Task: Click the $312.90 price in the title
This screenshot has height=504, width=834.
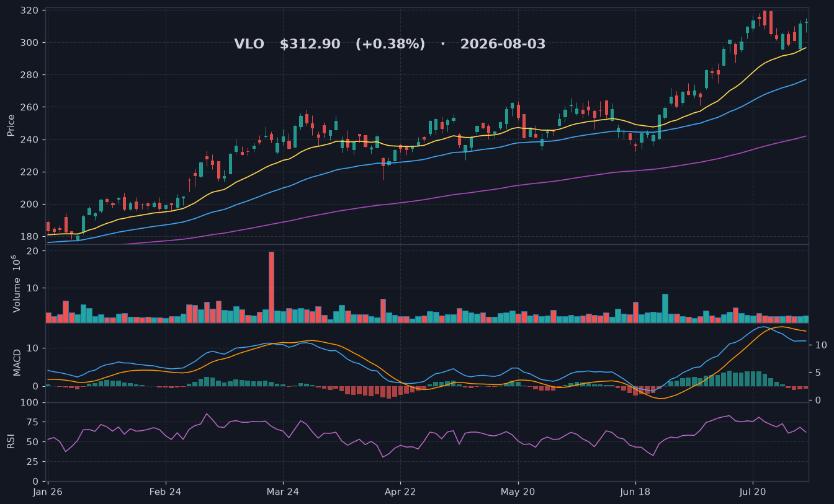Action: tap(310, 45)
